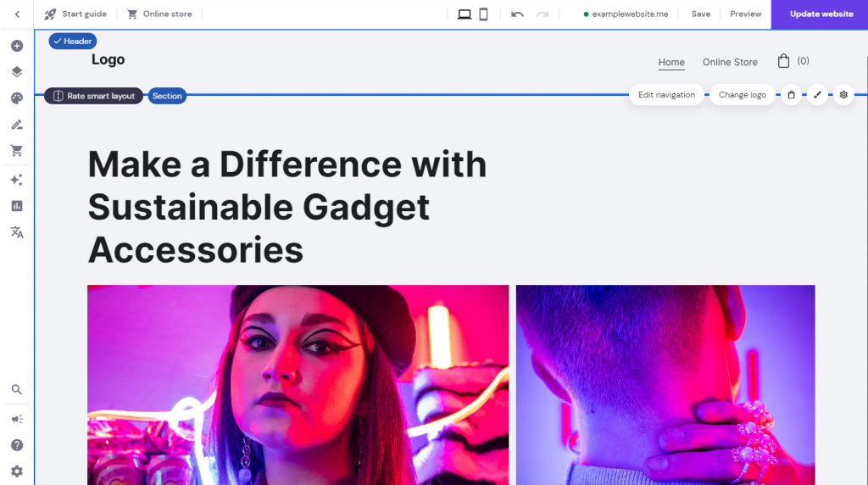The height and width of the screenshot is (485, 868).
Task: Open the blog pen icon in sidebar
Action: coord(17,125)
